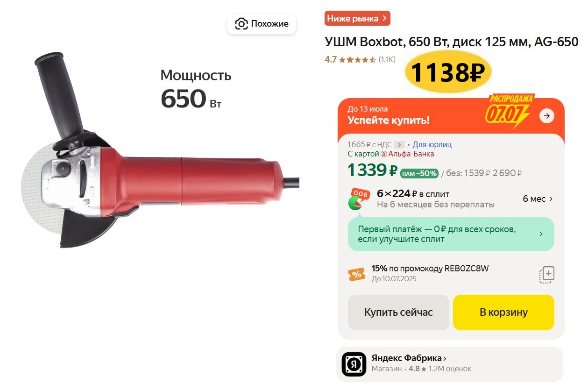Expand the price with НДС arrow
The width and height of the screenshot is (588, 390).
(x=399, y=145)
